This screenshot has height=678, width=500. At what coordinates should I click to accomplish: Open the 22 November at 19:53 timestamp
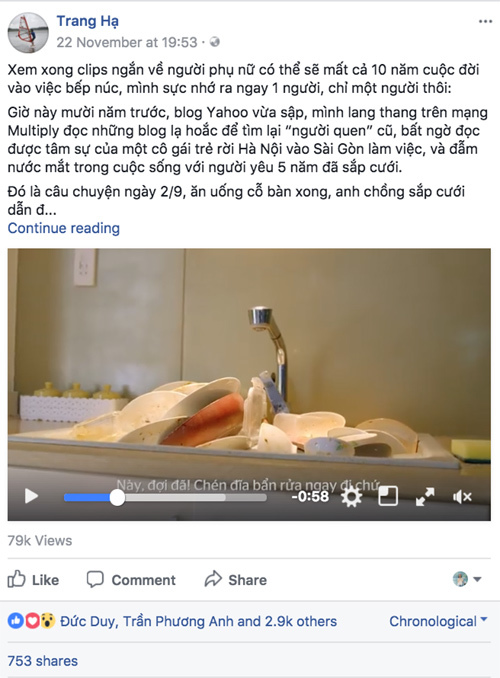[127, 42]
